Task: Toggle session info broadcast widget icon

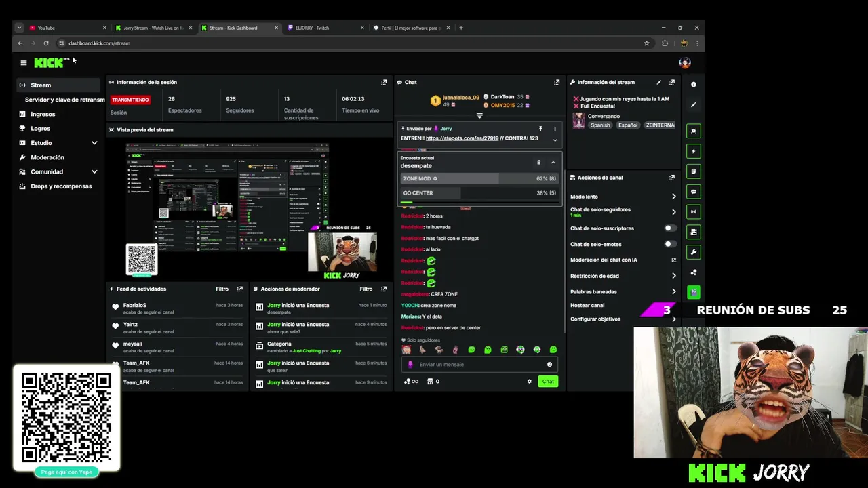Action: pyautogui.click(x=693, y=212)
